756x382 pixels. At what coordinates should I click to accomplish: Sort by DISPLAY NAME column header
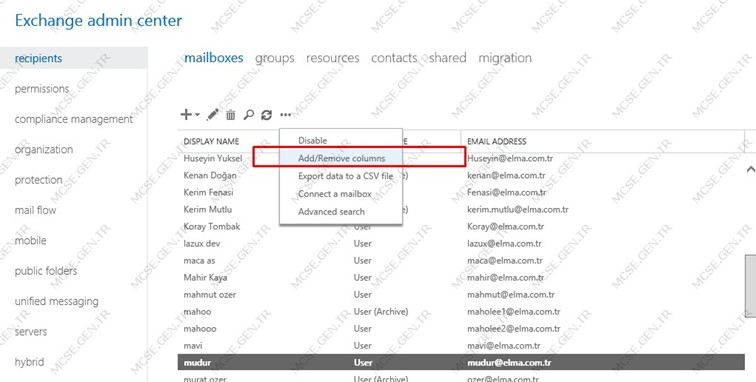tap(211, 141)
